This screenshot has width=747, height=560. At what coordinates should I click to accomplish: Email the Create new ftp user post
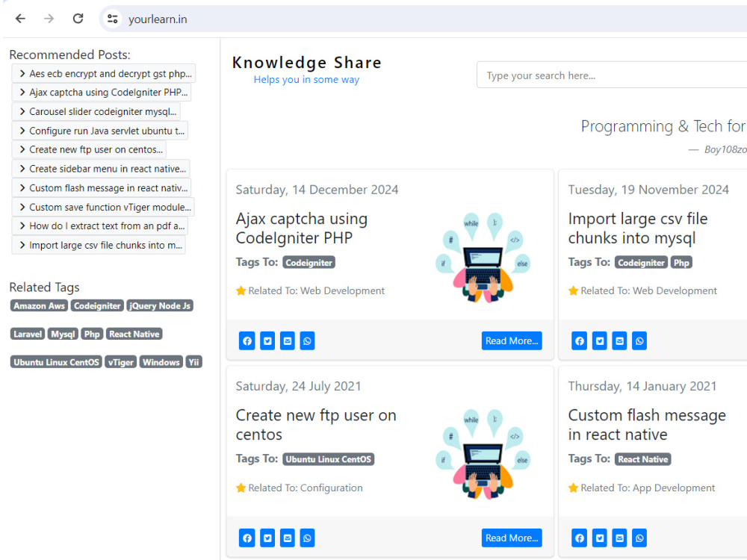pos(288,538)
